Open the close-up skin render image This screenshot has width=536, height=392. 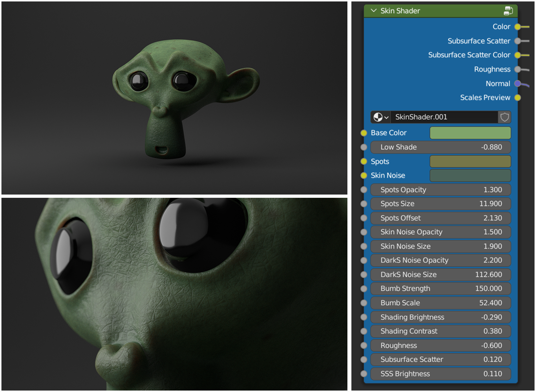coord(174,294)
